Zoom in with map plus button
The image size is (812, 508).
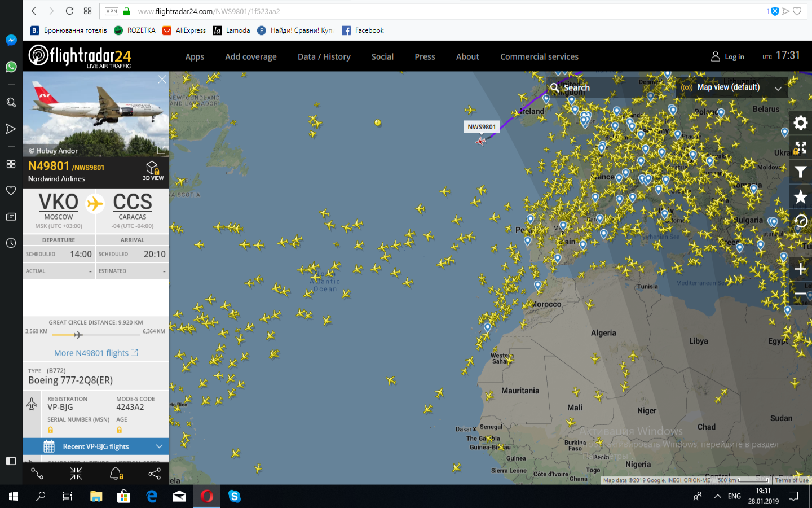pos(800,269)
